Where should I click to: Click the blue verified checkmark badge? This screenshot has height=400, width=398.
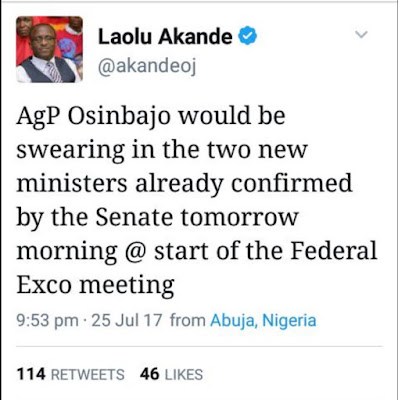click(x=247, y=36)
